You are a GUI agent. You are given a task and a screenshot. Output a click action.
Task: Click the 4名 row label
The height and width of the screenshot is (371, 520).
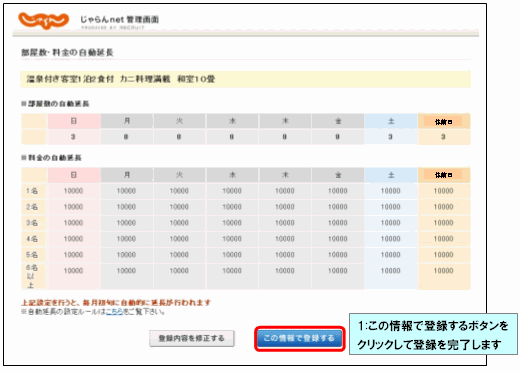[x=32, y=239]
